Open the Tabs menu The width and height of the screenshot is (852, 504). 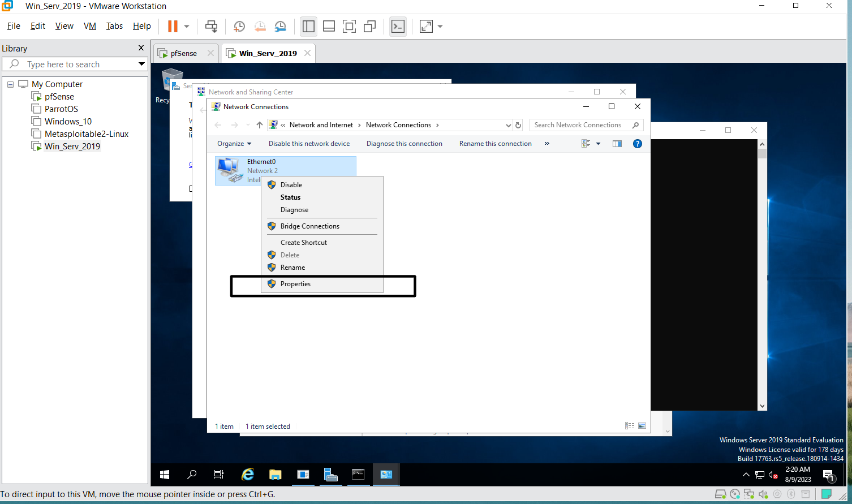click(114, 26)
